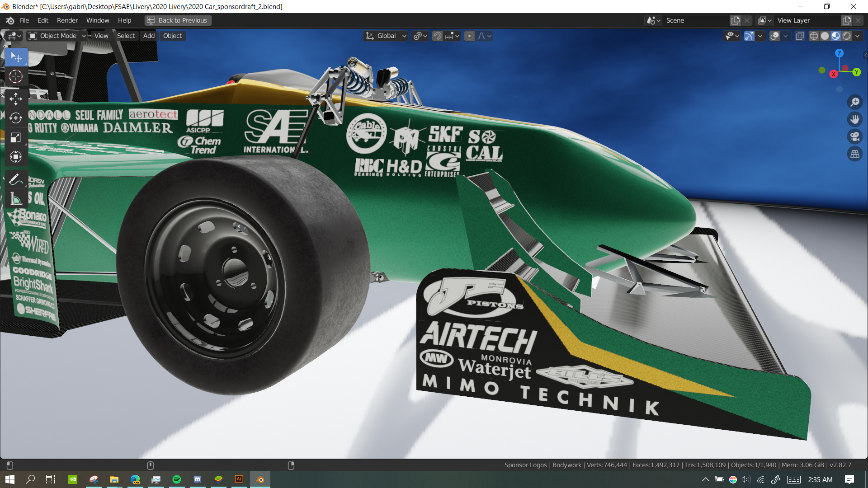Viewport: 868px width, 488px height.
Task: Open Adobe Illustrator from the taskbar
Action: point(239,479)
